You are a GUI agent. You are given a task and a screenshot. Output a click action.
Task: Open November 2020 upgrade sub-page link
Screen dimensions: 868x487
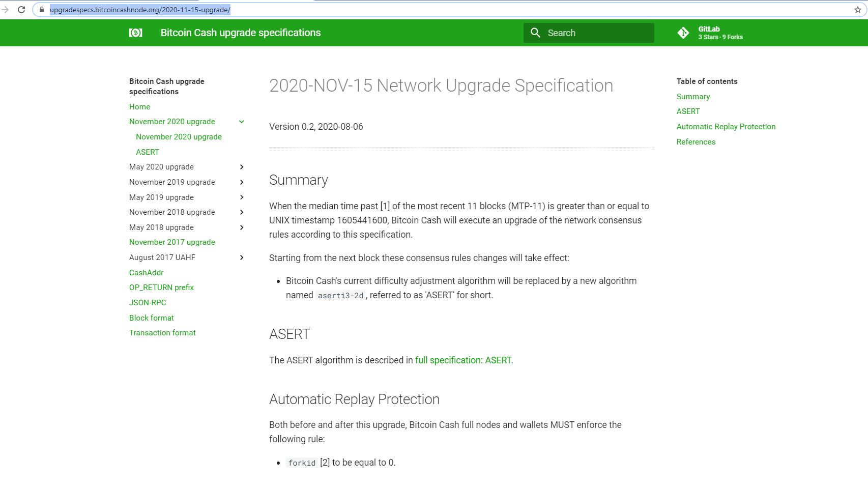click(x=179, y=137)
